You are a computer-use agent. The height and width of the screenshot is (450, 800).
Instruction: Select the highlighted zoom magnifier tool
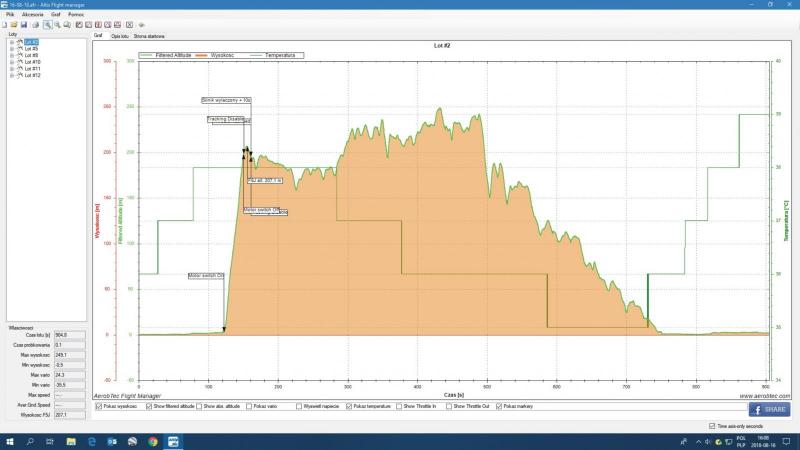pos(47,24)
